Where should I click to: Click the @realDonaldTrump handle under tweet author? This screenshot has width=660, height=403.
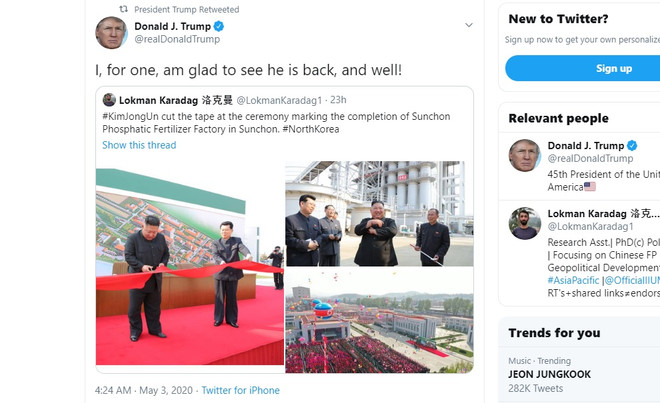tap(177, 39)
